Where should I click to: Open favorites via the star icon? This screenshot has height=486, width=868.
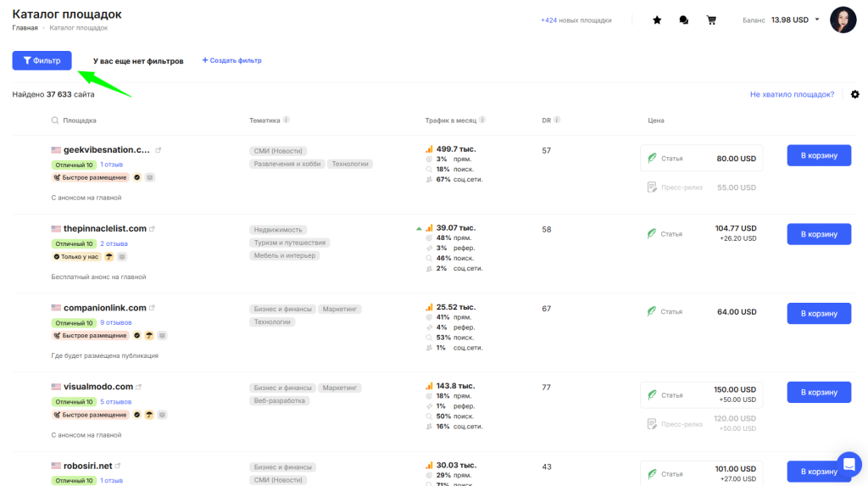click(657, 20)
